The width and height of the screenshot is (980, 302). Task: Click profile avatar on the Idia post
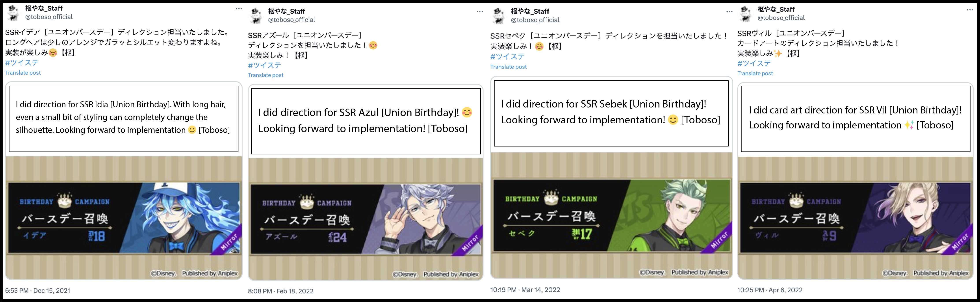pos(13,13)
